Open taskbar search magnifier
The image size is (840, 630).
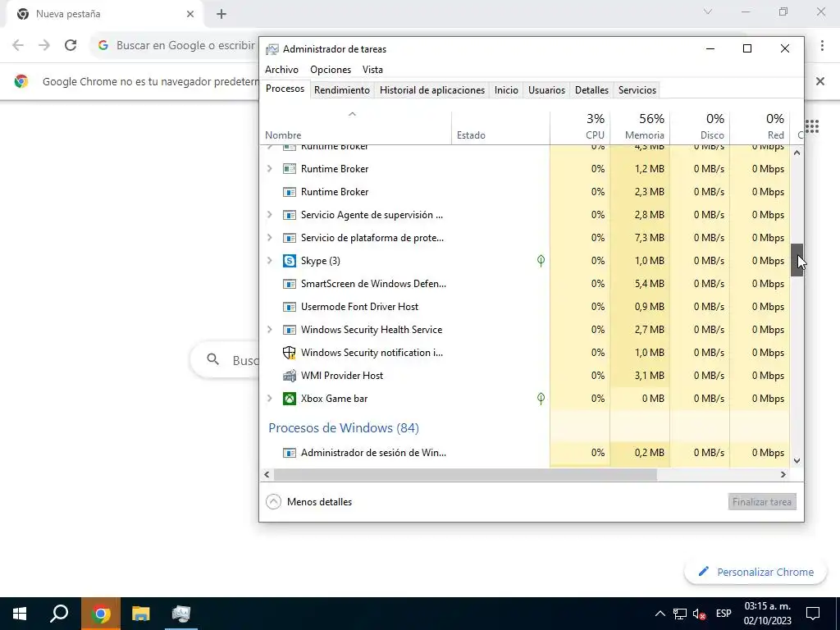pos(59,614)
